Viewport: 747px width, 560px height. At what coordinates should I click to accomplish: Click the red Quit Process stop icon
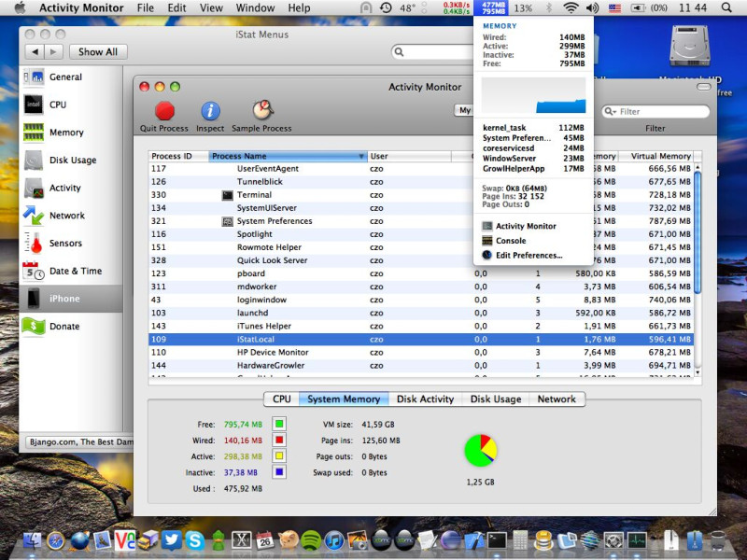click(164, 111)
